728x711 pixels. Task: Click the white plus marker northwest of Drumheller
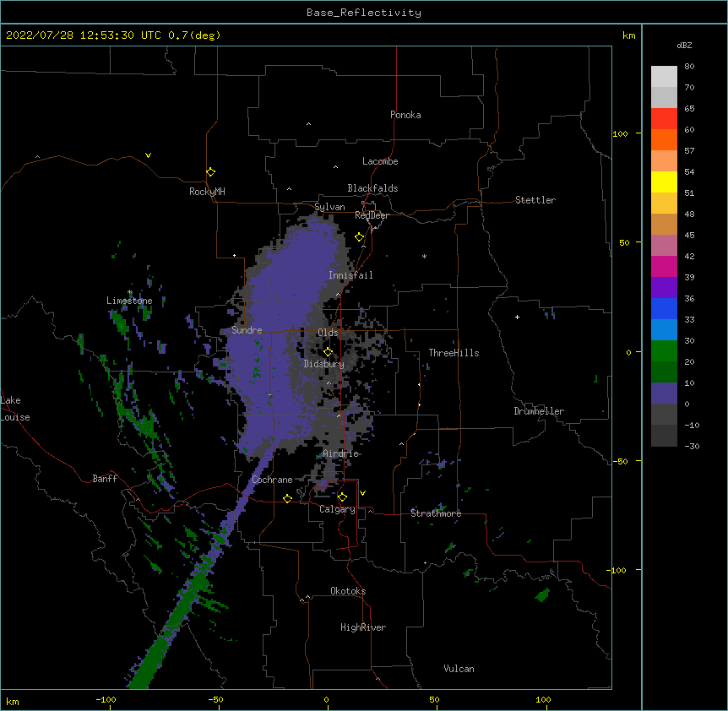point(517,317)
